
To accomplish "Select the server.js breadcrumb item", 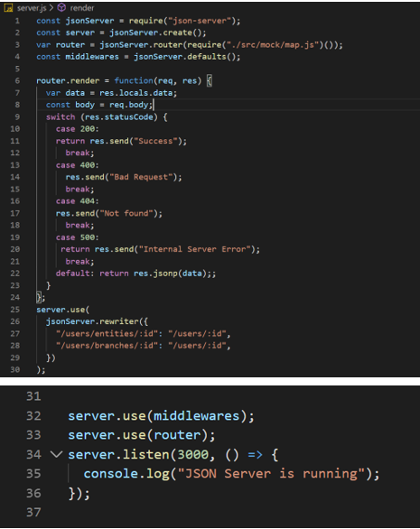I will [x=32, y=8].
